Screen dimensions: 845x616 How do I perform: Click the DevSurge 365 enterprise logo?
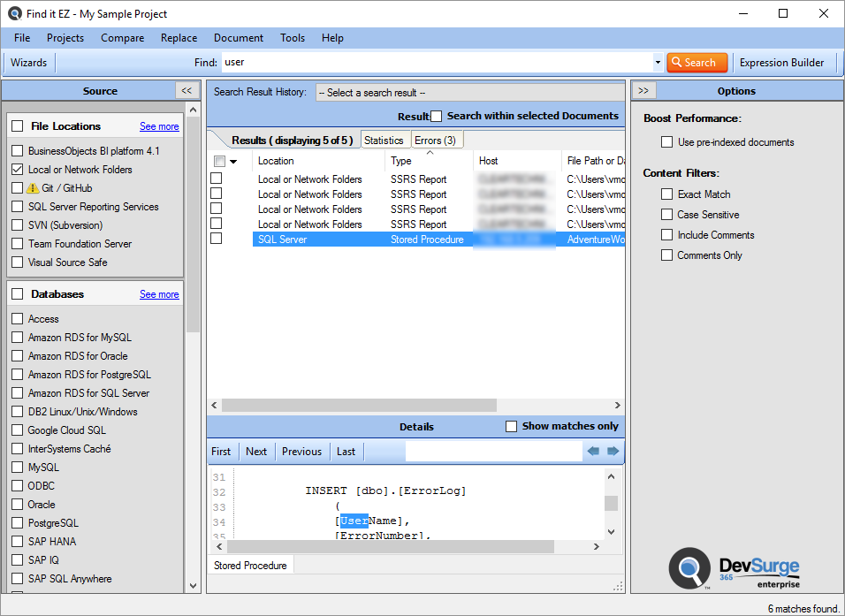click(x=734, y=569)
